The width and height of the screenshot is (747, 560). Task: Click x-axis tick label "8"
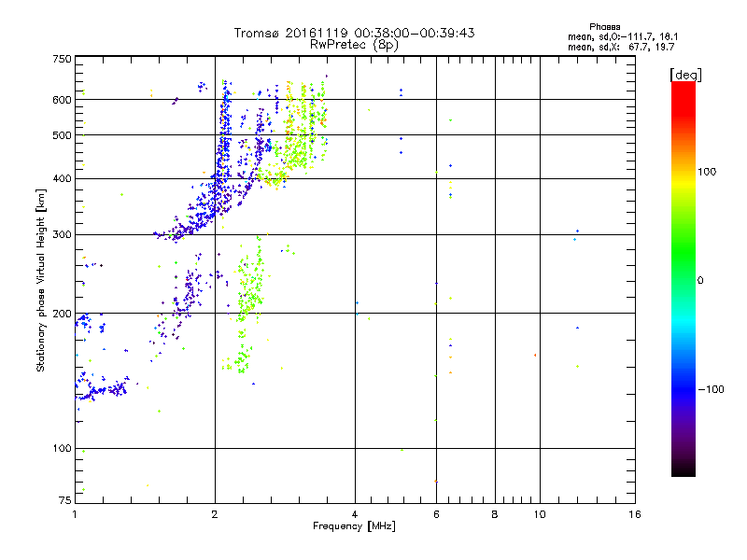(495, 514)
